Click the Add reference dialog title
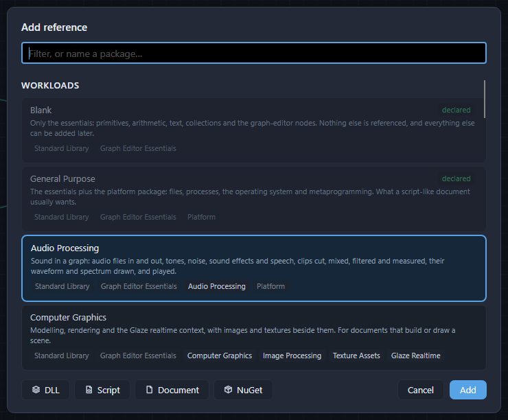508x420 pixels. coord(54,27)
